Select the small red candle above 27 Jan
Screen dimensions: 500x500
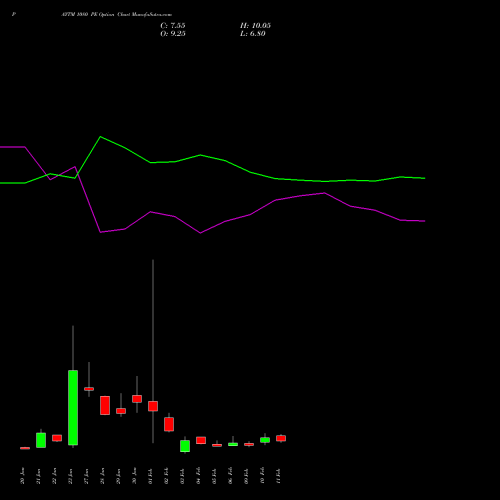[x=89, y=389]
